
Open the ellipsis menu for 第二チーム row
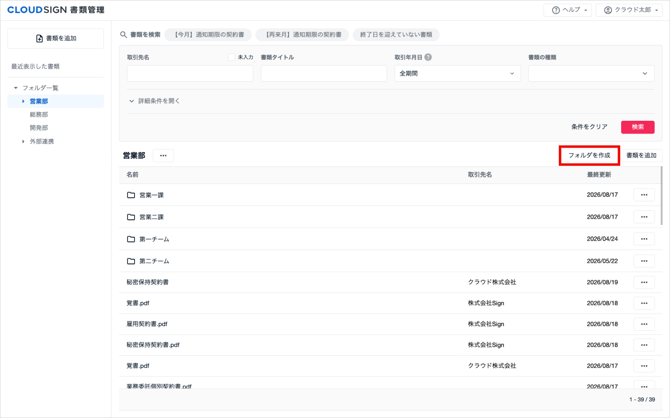[x=644, y=261]
